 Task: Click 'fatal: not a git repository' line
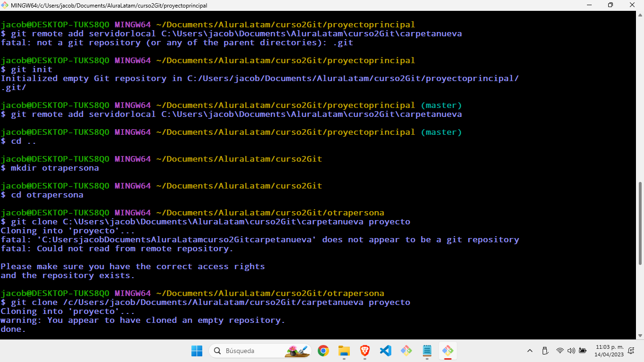[x=177, y=42]
